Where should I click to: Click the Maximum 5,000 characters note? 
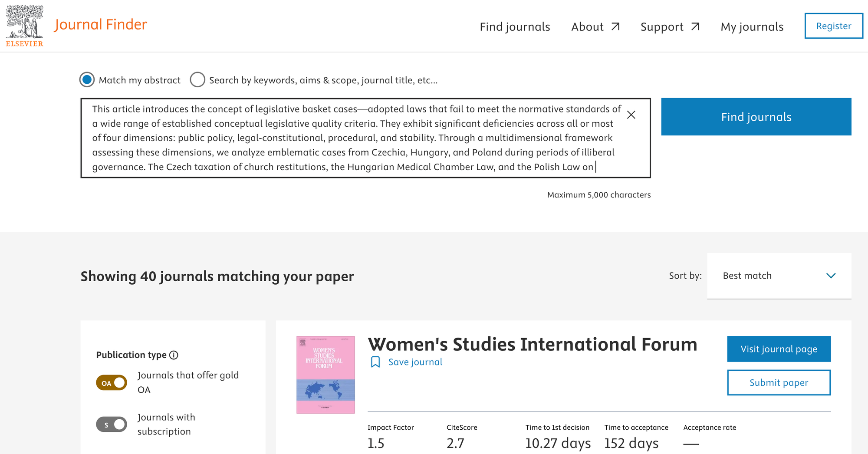click(x=599, y=195)
